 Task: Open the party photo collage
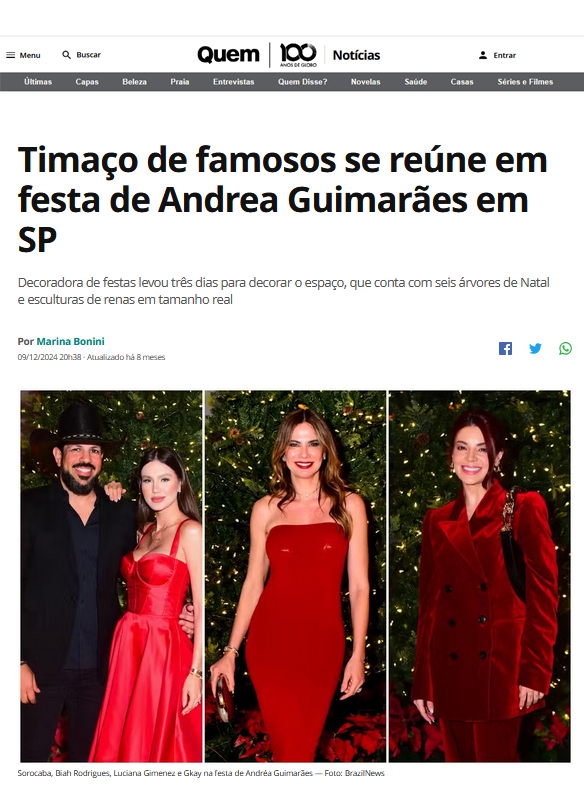coord(295,576)
